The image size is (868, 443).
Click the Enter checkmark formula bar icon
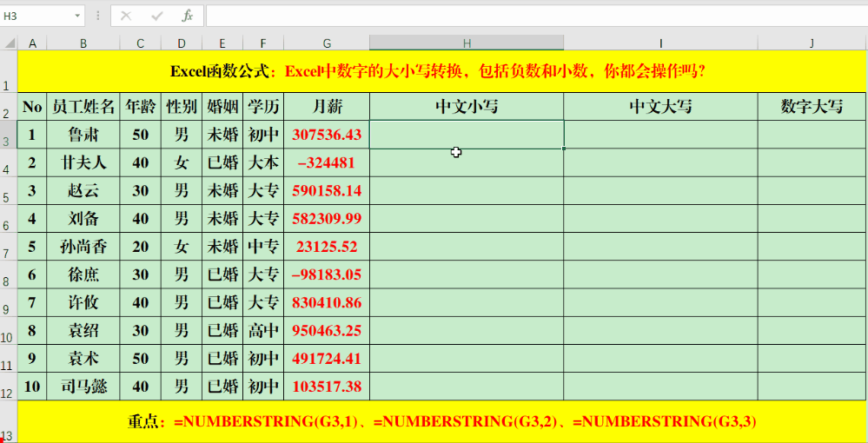point(157,16)
